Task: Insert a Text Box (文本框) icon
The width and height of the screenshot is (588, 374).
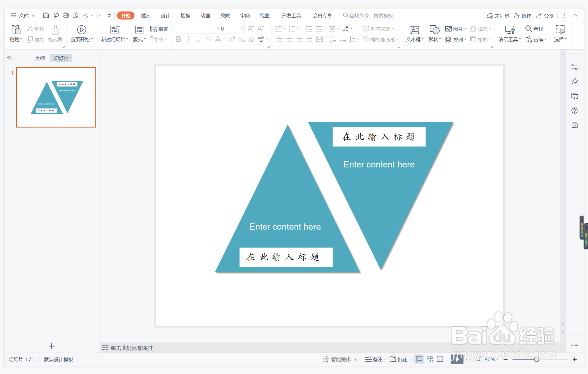Action: 415,29
